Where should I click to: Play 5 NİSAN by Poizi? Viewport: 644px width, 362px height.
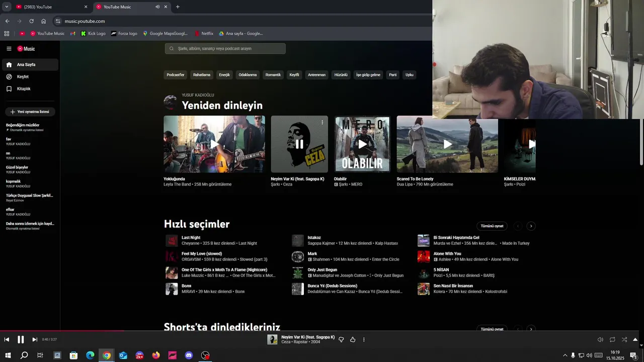click(x=424, y=273)
